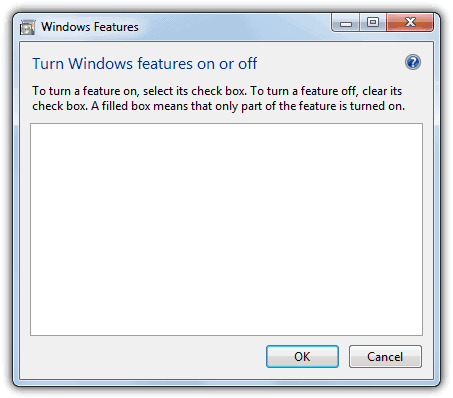Click the empty title bar area beside the title
Viewport: 453px width, 398px height.
point(233,27)
